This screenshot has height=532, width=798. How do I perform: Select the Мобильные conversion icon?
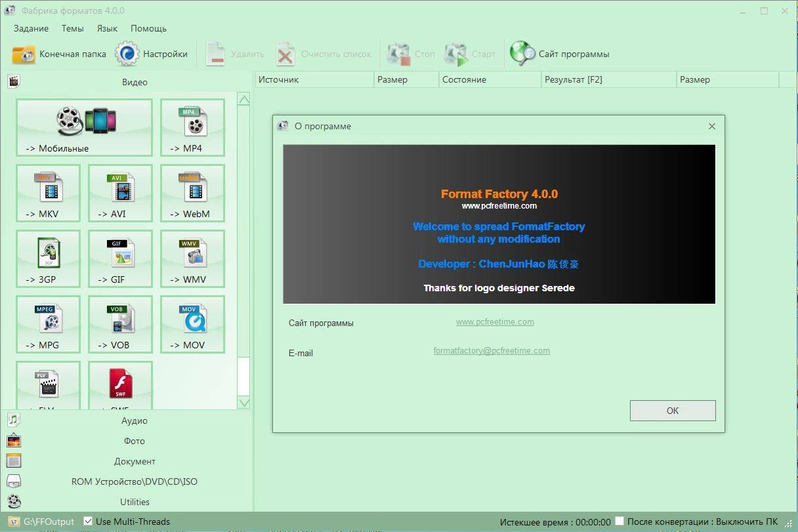coord(84,128)
